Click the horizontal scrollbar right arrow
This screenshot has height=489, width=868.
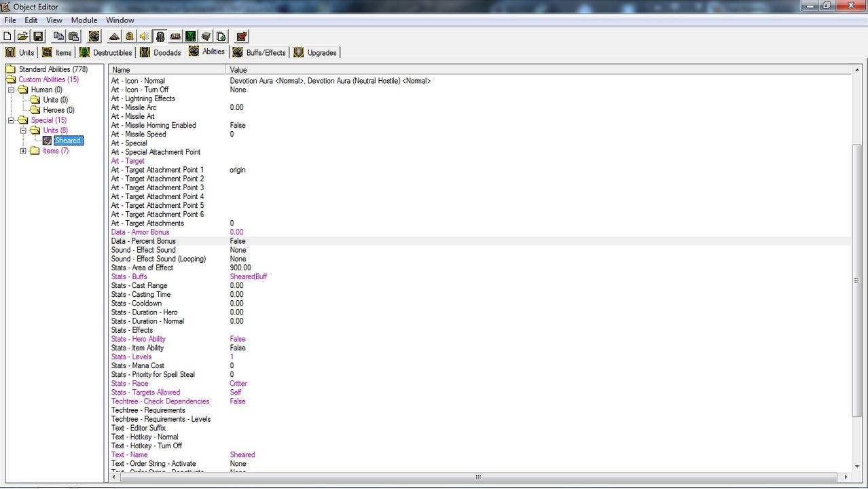pyautogui.click(x=847, y=477)
